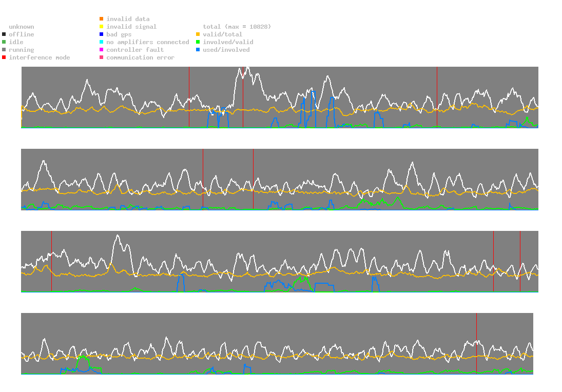Select the valid/total line color swatch
The height and width of the screenshot is (392, 562).
[198, 34]
